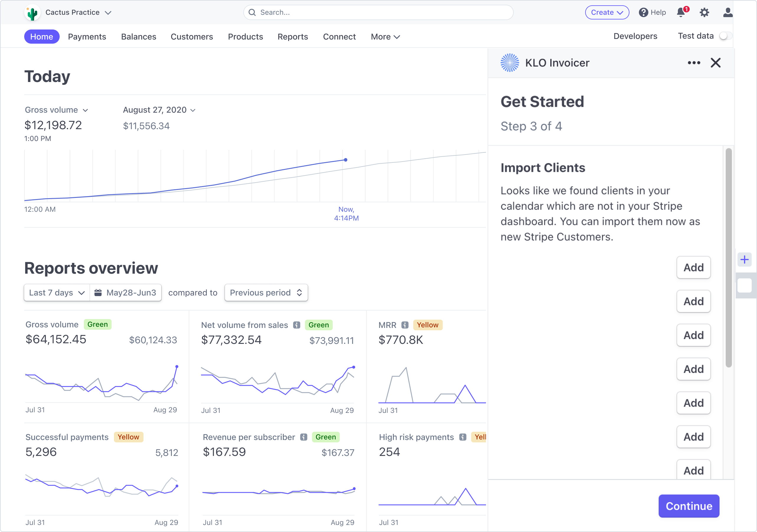Screen dimensions: 757x532
Task: Click the blue plus icon on right sidebar
Action: click(x=744, y=260)
